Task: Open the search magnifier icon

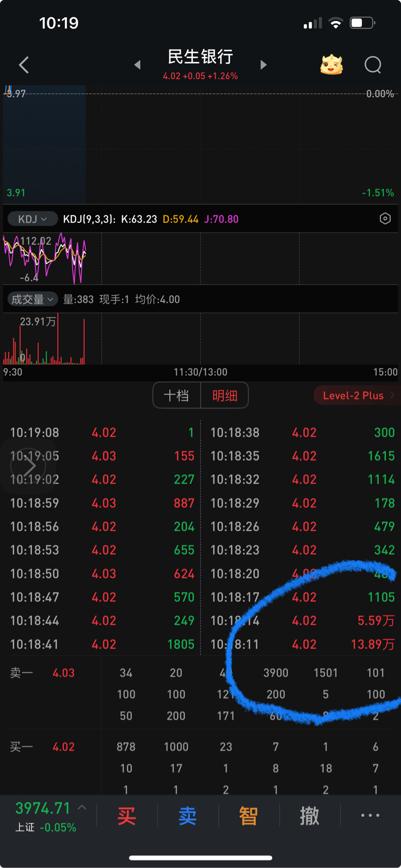Action: coord(373,65)
